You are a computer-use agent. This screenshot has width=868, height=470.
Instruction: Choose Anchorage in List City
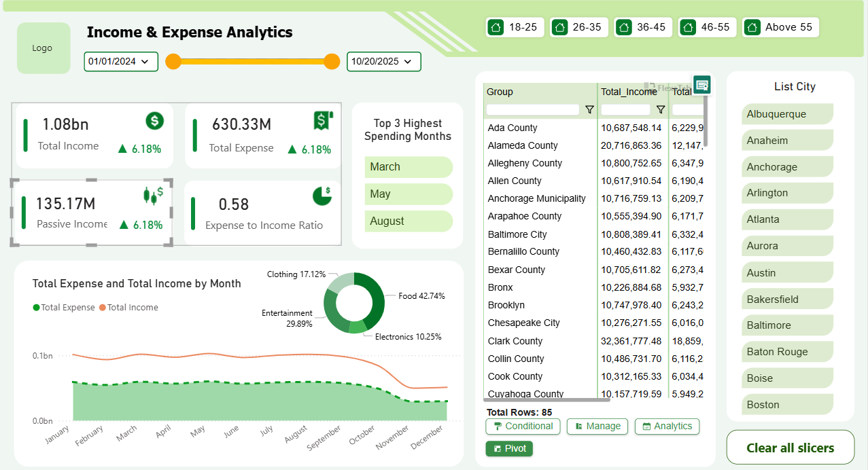[x=787, y=167]
